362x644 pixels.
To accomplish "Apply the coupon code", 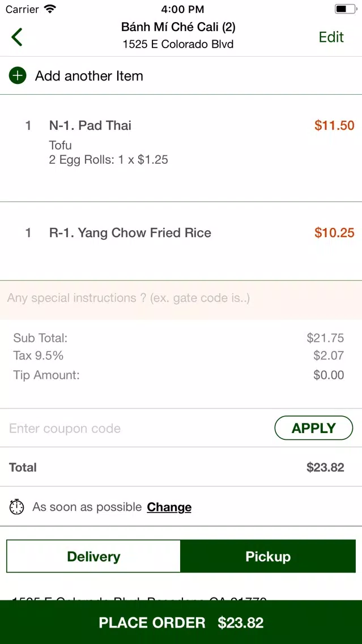I will coord(314,428).
